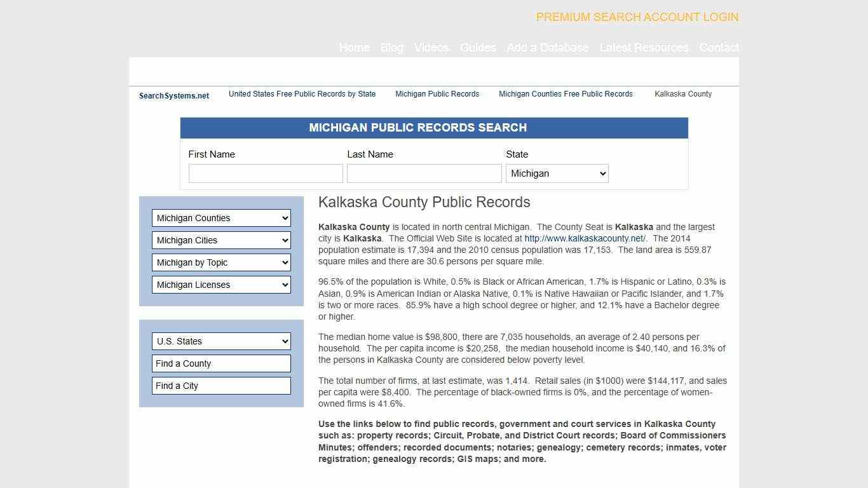Viewport: 868px width, 488px height.
Task: Click the Last Name input field
Action: 424,173
